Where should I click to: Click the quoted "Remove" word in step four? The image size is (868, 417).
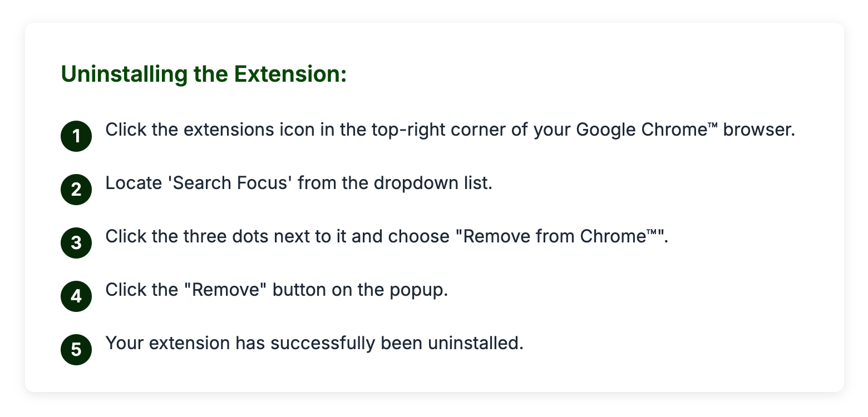[226, 290]
